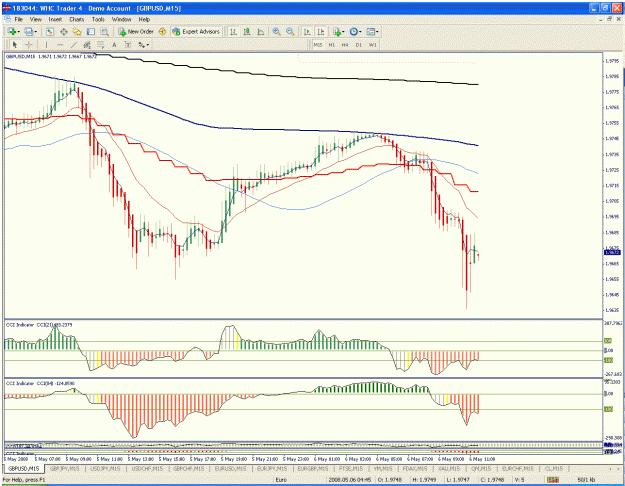Click the chart tabs scroll-right arrow
The height and width of the screenshot is (486, 625).
click(618, 468)
